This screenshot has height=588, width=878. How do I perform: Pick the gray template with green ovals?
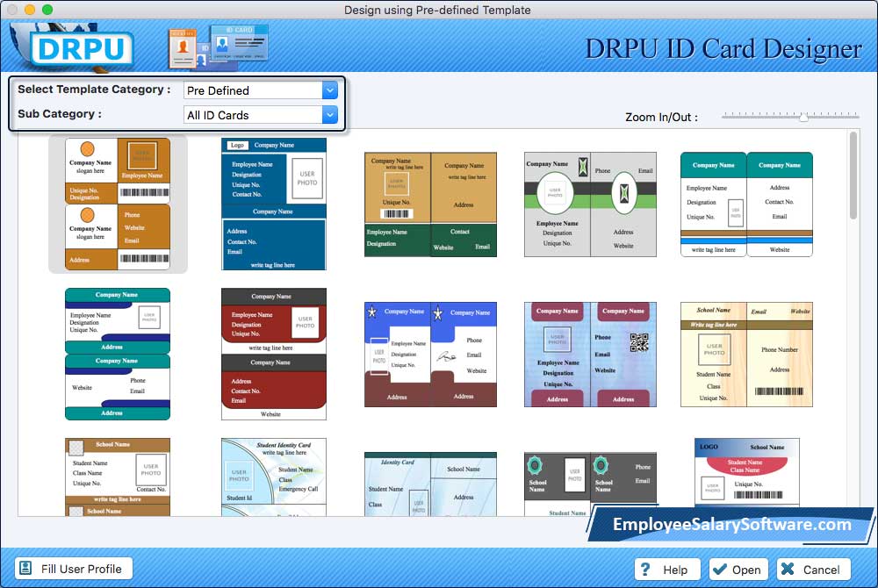coord(590,204)
